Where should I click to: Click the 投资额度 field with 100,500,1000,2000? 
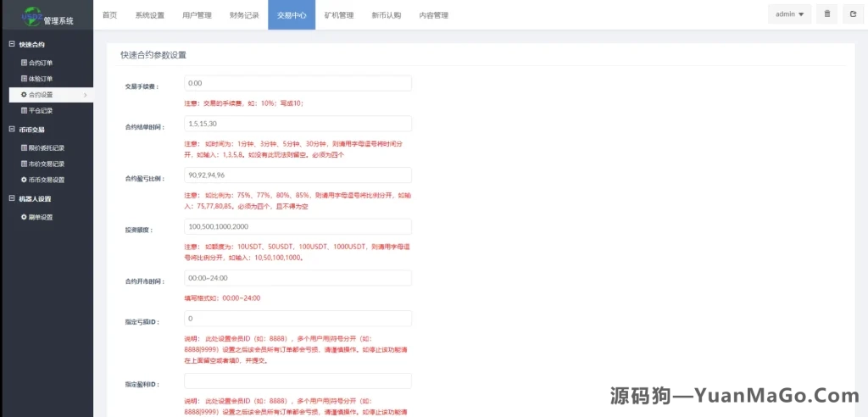click(x=298, y=226)
